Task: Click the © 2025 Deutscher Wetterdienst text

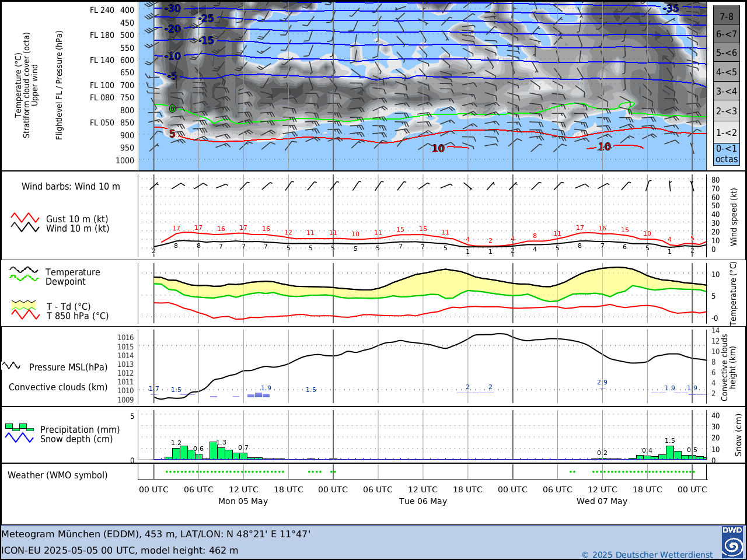Action: point(647,554)
